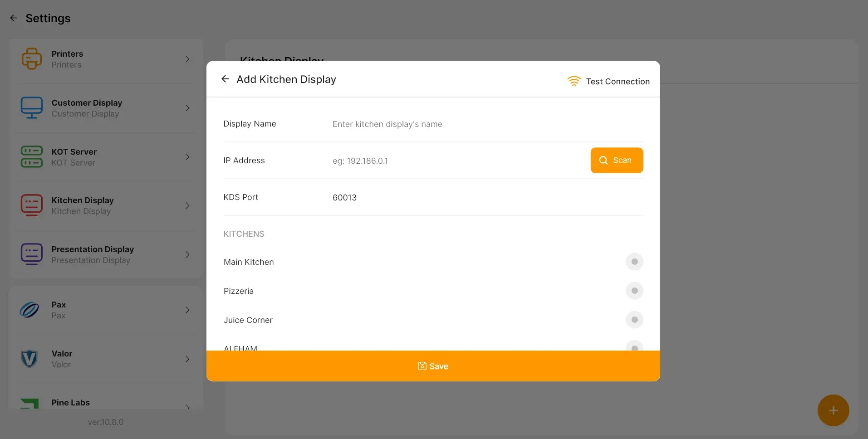
Task: Click the Customer Display monitor icon
Action: click(x=31, y=108)
